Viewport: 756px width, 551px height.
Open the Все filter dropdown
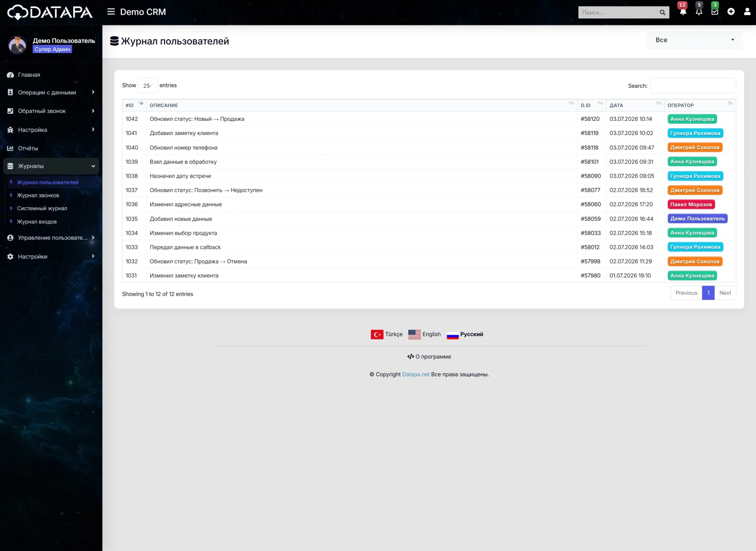(695, 40)
